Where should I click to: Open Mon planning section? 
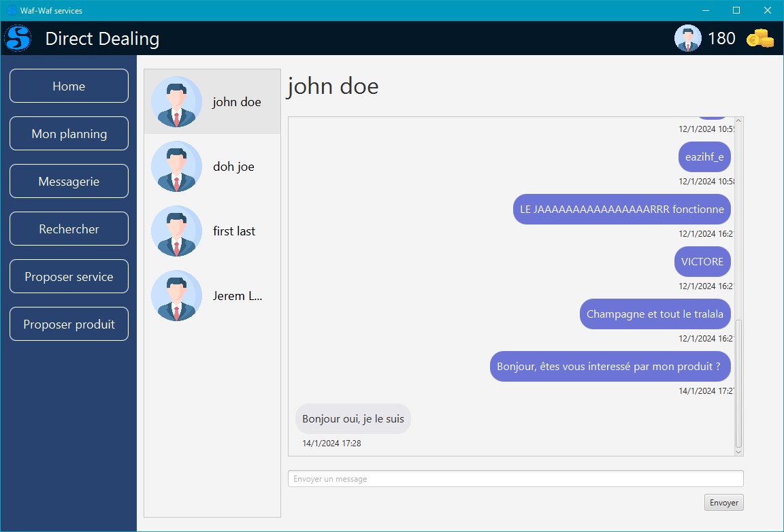pyautogui.click(x=69, y=133)
